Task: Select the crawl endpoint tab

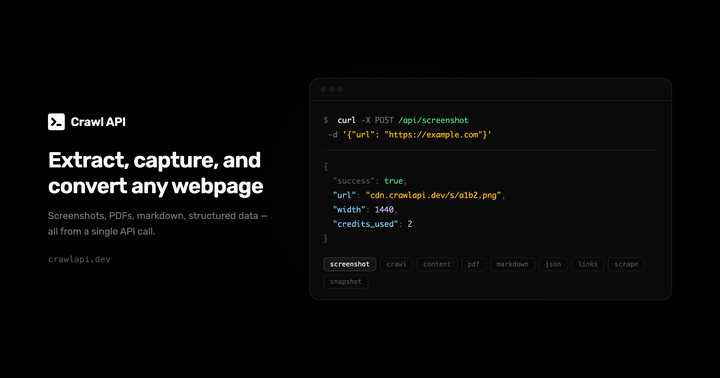Action: [x=396, y=264]
